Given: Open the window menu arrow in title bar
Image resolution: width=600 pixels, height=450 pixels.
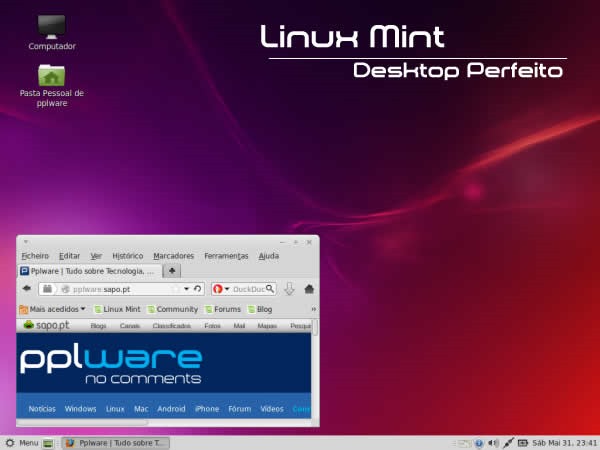Looking at the screenshot, I should [26, 242].
